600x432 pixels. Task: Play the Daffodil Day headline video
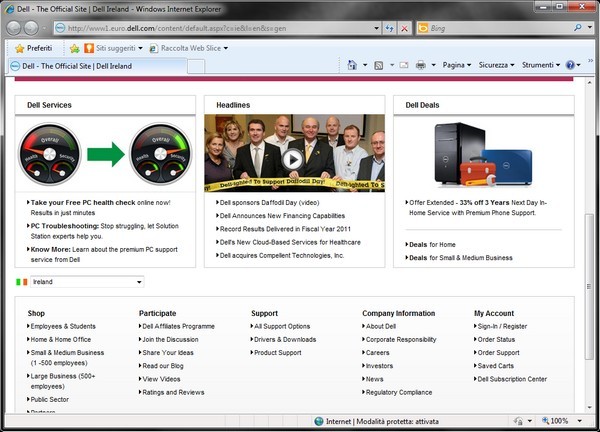(293, 157)
